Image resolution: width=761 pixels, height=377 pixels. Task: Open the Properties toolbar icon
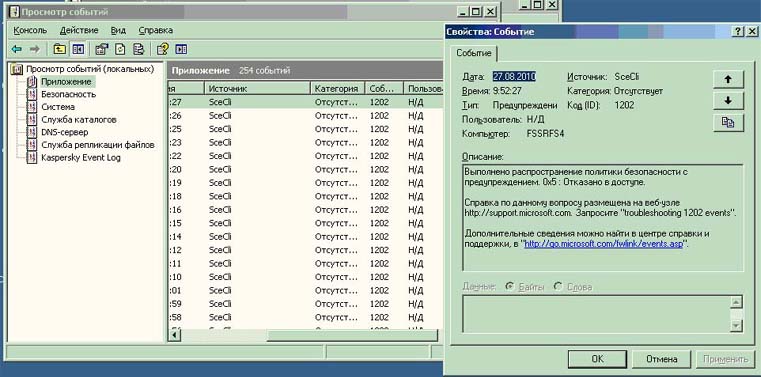[x=102, y=49]
